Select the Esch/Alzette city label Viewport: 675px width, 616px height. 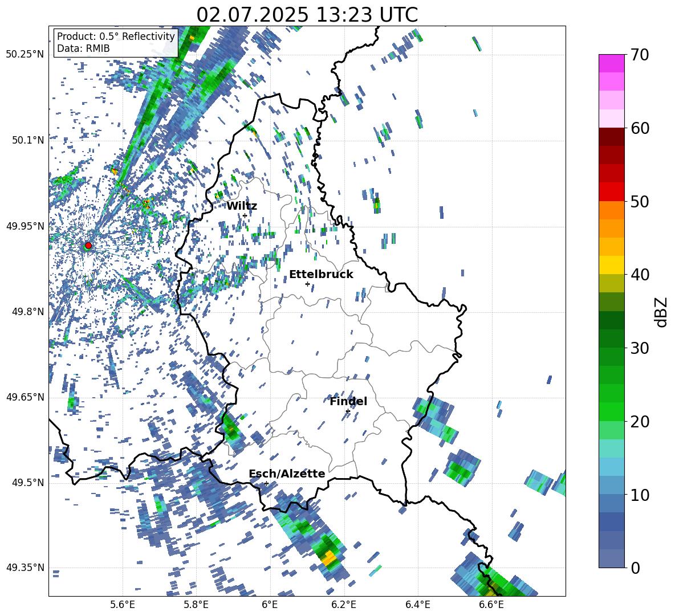point(287,474)
